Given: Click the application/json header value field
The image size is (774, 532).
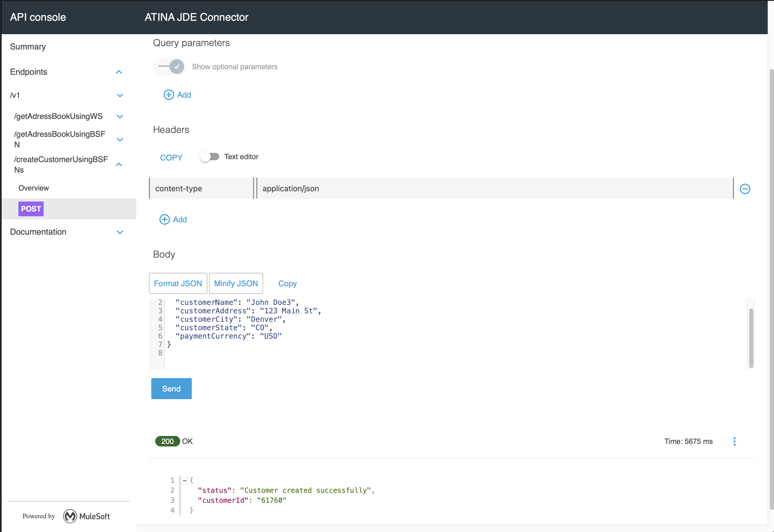Looking at the screenshot, I should (x=493, y=188).
